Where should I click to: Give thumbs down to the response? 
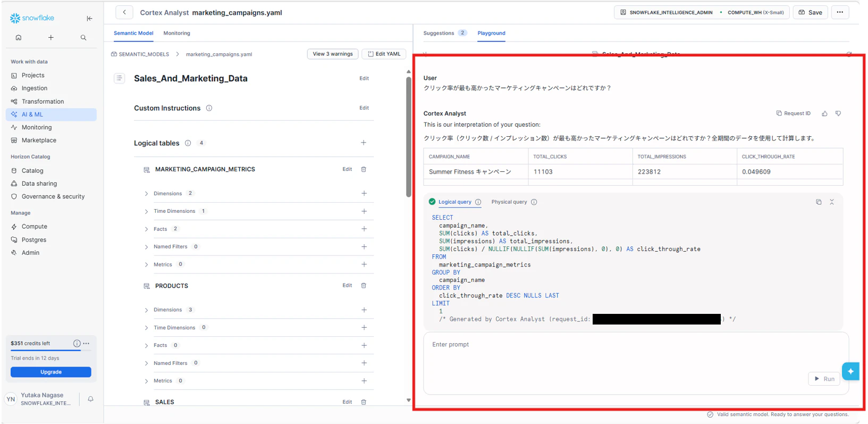pos(838,113)
